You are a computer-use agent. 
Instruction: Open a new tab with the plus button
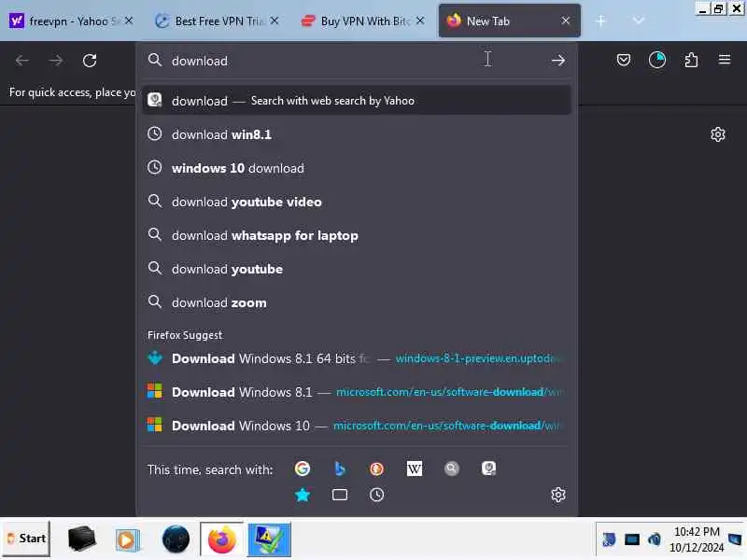click(x=600, y=21)
